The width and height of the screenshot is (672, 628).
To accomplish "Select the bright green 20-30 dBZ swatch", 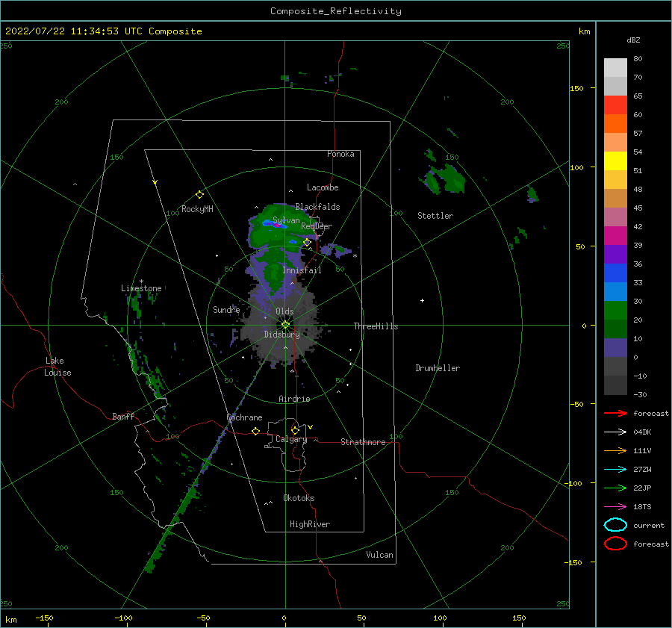I will click(615, 311).
